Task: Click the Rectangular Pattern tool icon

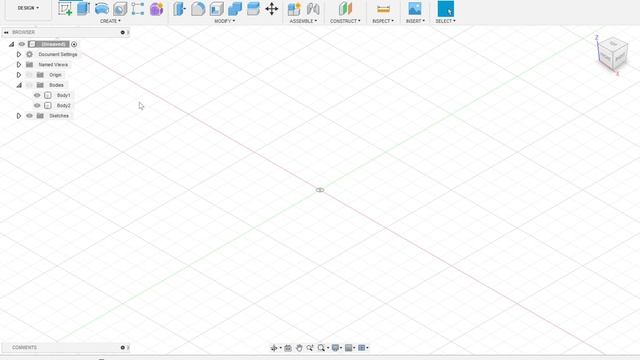Action: pyautogui.click(x=138, y=9)
